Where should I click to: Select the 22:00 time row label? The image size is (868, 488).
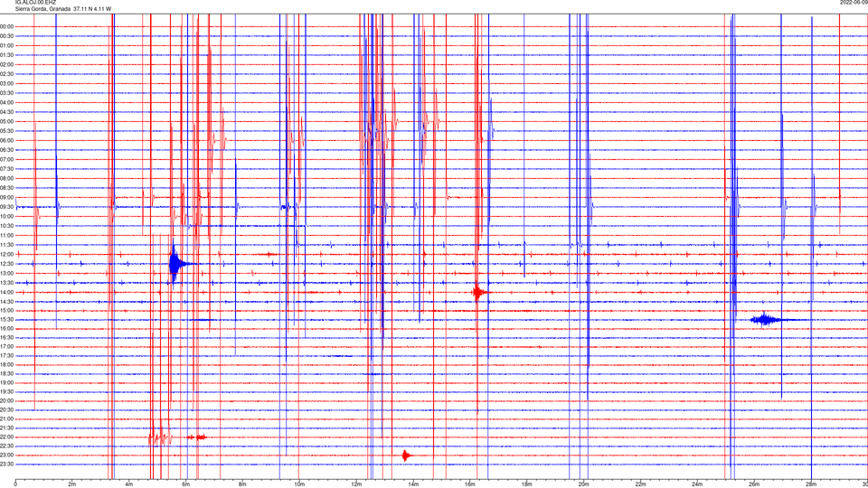pyautogui.click(x=7, y=437)
